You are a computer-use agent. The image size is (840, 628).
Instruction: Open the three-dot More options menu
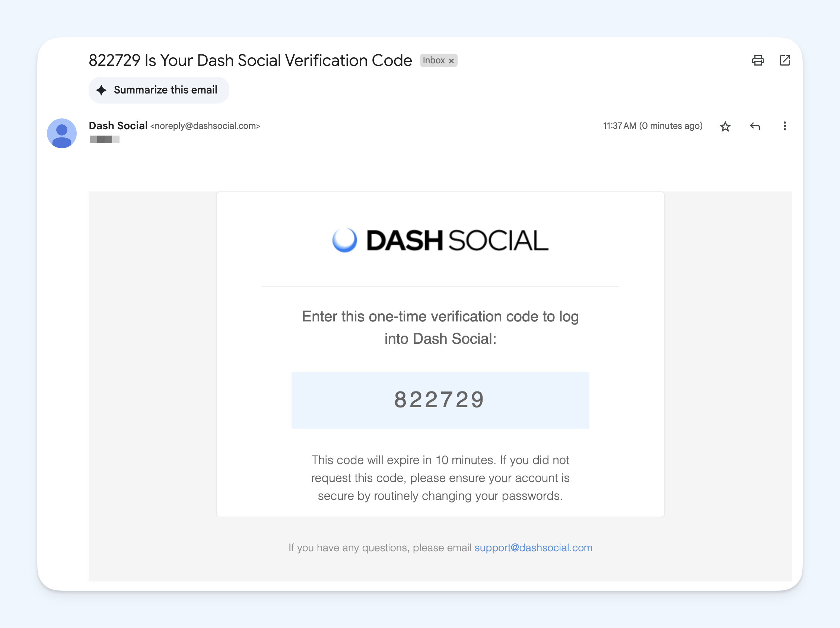coord(785,126)
